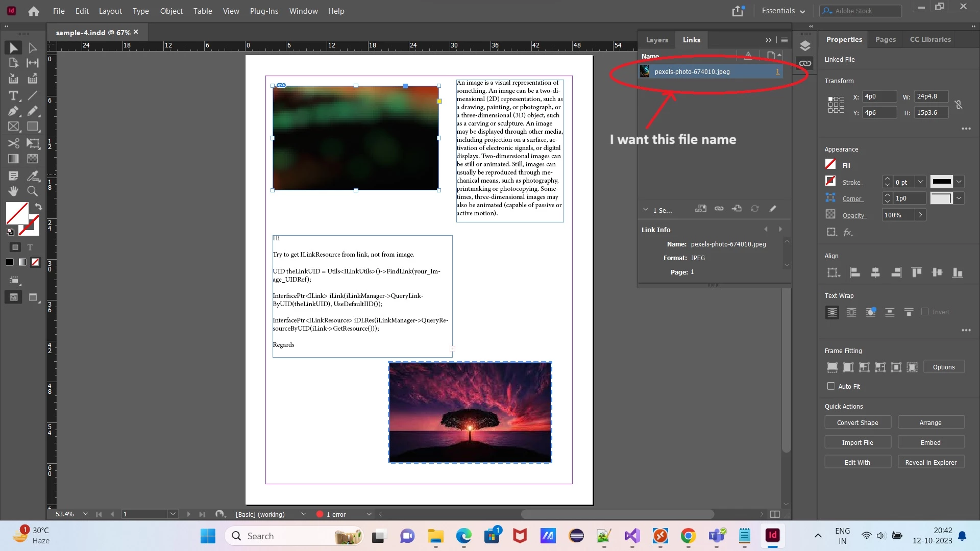Open the Essentials workspace dropdown
This screenshot has height=551, width=980.
click(783, 11)
